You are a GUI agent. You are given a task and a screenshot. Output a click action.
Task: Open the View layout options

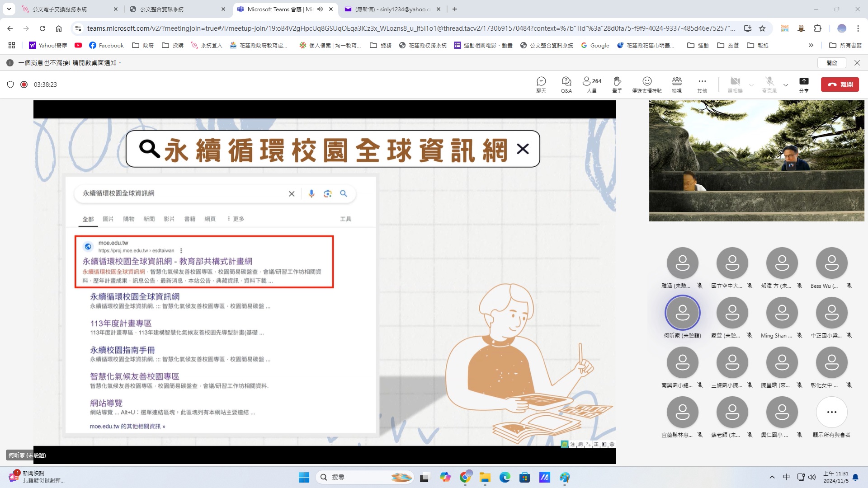point(677,84)
